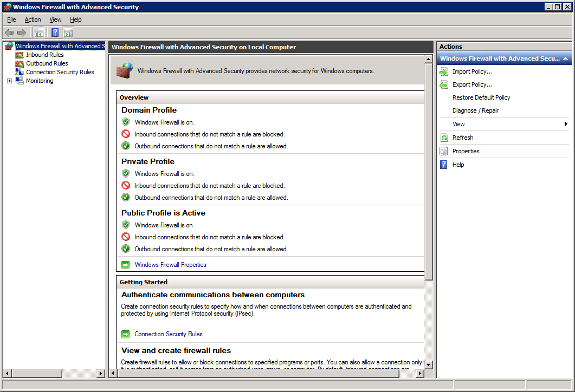Click the Connection Security Rules tree icon
The image size is (575, 392).
click(20, 72)
